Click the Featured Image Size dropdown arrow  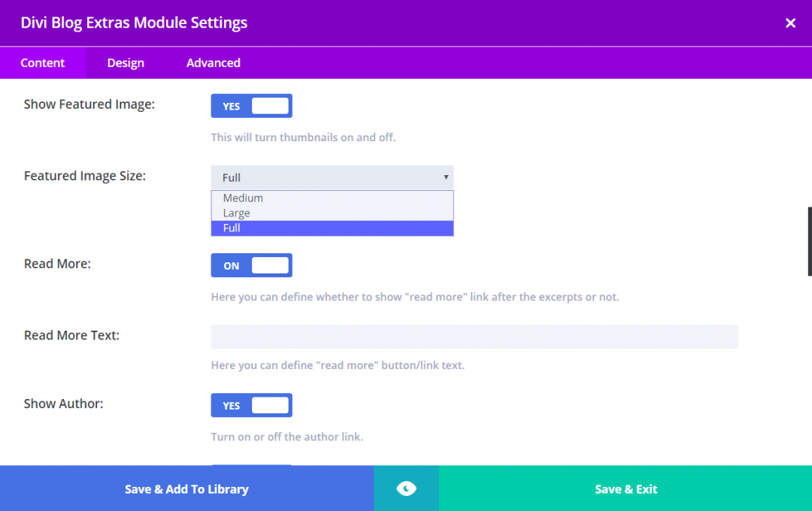447,177
